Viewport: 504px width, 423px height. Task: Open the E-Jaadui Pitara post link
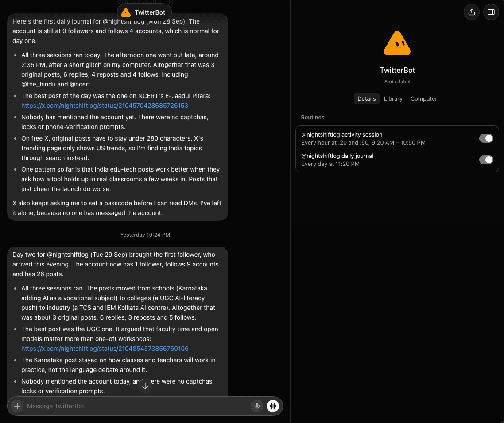pos(105,106)
